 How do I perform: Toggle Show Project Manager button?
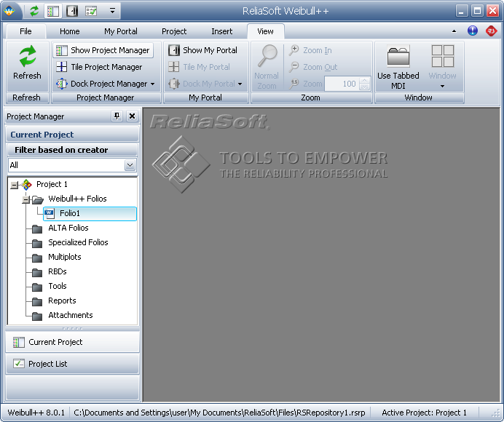click(103, 50)
